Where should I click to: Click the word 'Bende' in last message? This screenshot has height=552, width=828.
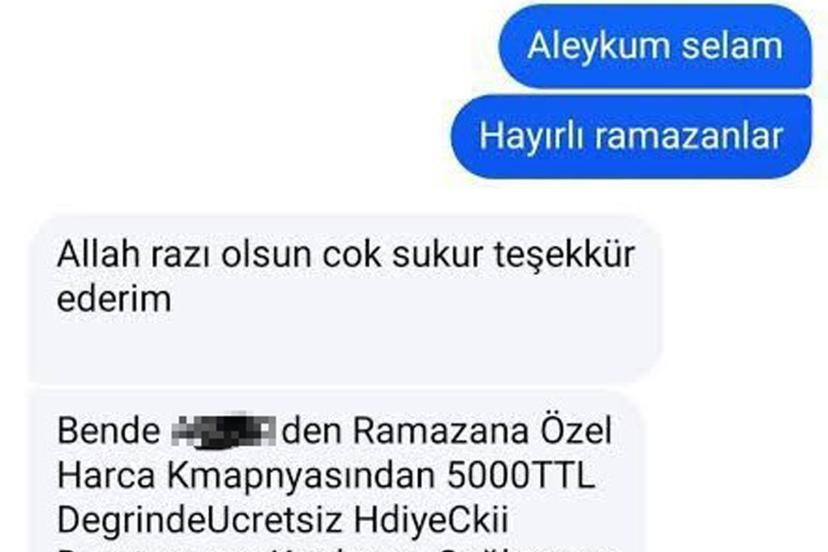[108, 430]
